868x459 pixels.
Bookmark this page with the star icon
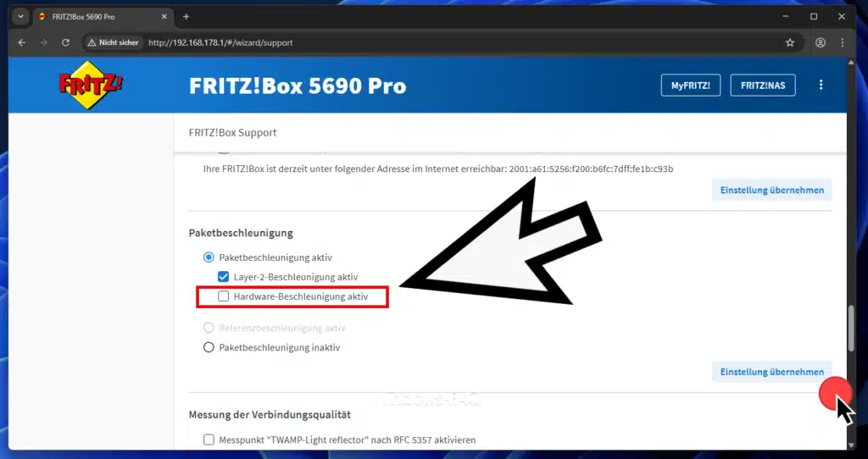(790, 42)
